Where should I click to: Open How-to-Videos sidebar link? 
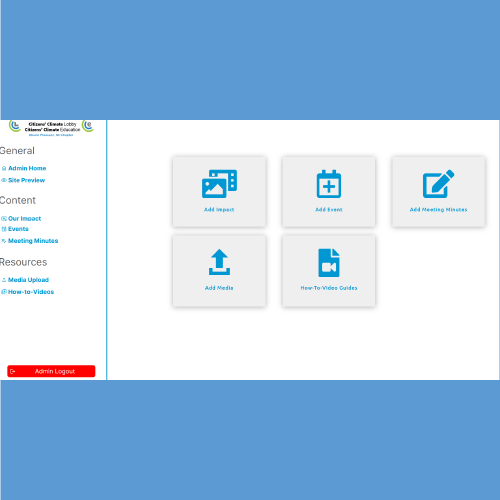pyautogui.click(x=31, y=292)
